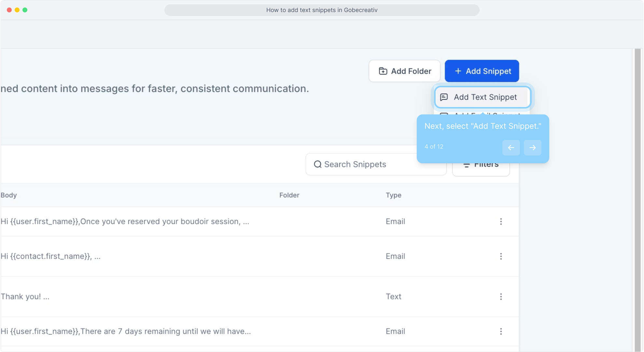Image resolution: width=644 pixels, height=352 pixels.
Task: Select Add Text Snippet menu option
Action: [x=485, y=97]
